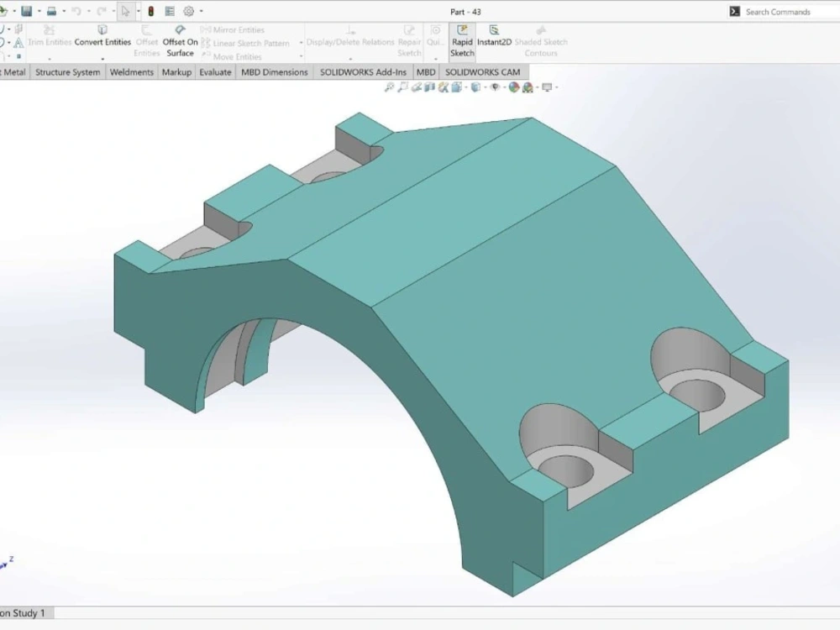Click Section View icon

point(429,87)
